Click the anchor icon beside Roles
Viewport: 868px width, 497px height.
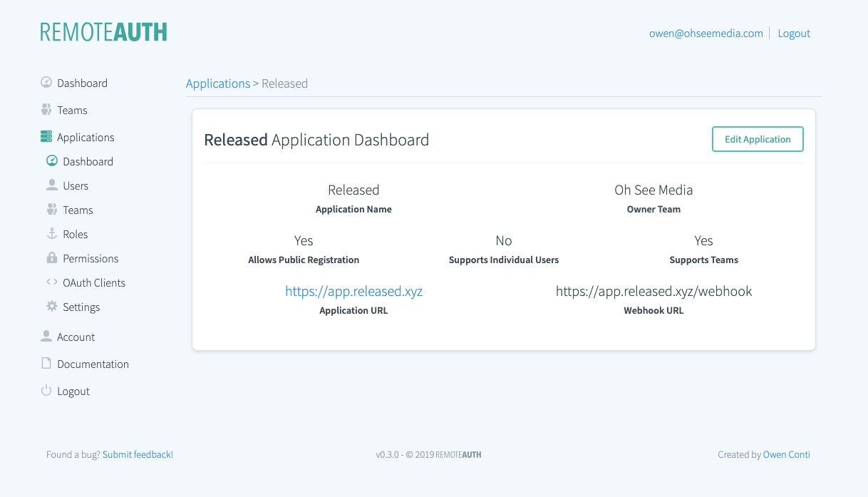pos(52,234)
